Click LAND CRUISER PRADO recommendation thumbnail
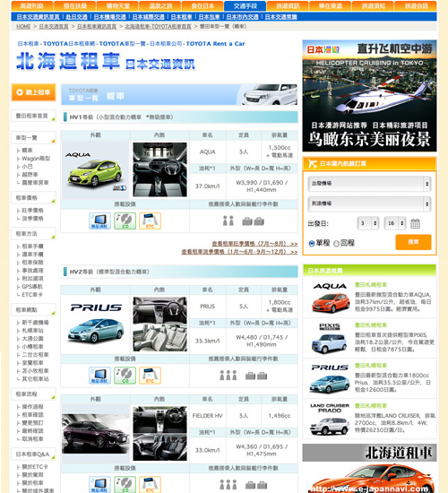 click(x=330, y=419)
